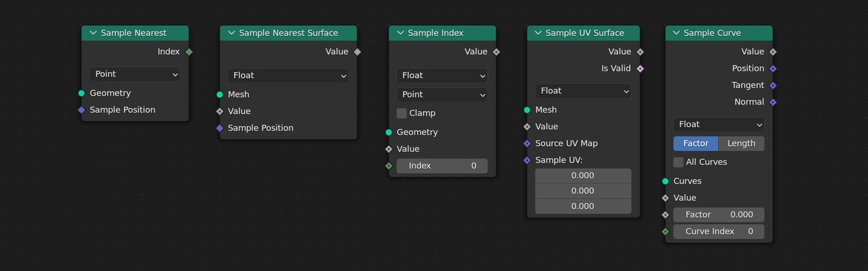Select Factor mode in Sample Curve
The width and height of the screenshot is (868, 271).
click(696, 143)
